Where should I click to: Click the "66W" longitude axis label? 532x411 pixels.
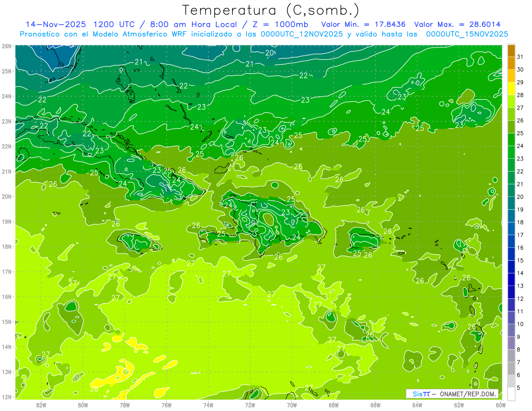(x=376, y=405)
